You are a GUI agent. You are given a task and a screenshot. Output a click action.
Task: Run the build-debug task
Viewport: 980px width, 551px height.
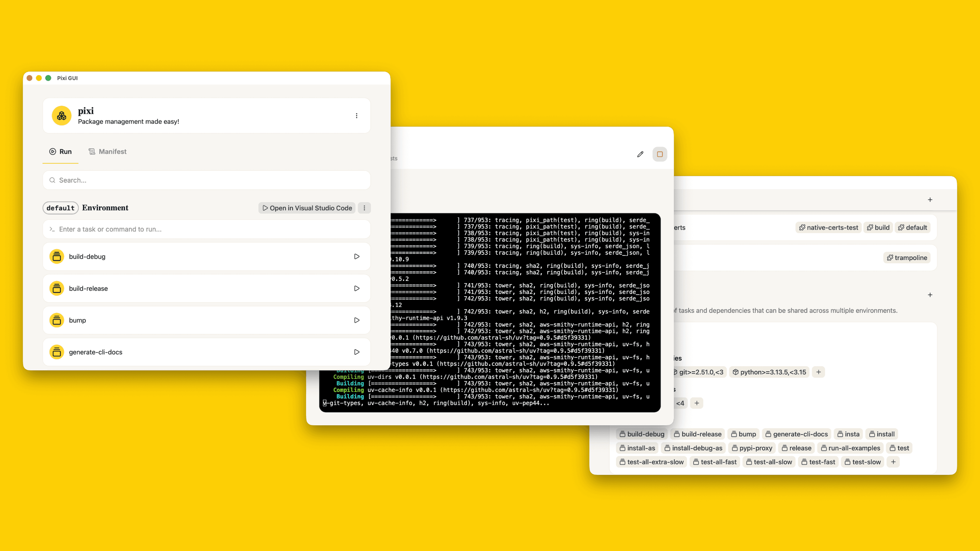click(x=357, y=256)
